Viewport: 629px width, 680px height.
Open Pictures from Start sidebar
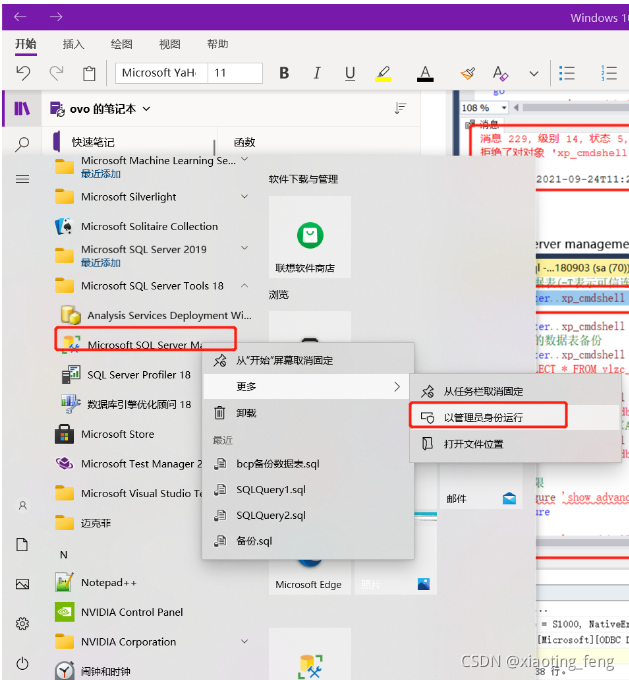[x=23, y=584]
